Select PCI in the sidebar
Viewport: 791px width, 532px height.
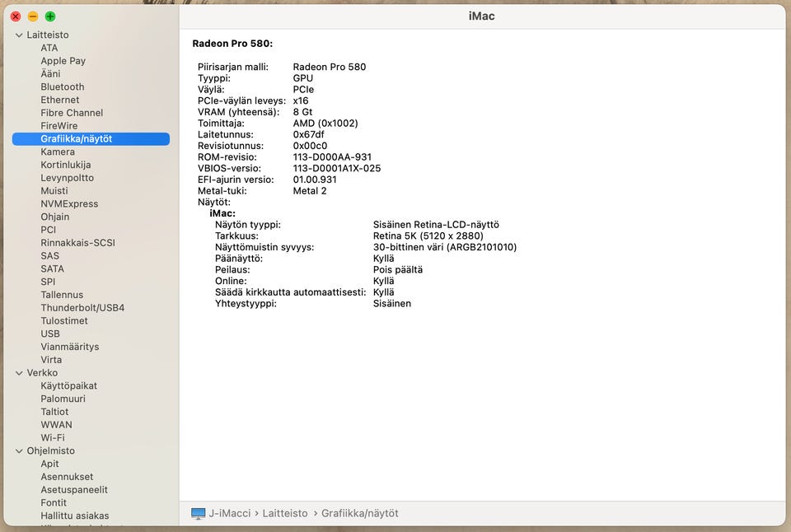pos(49,230)
